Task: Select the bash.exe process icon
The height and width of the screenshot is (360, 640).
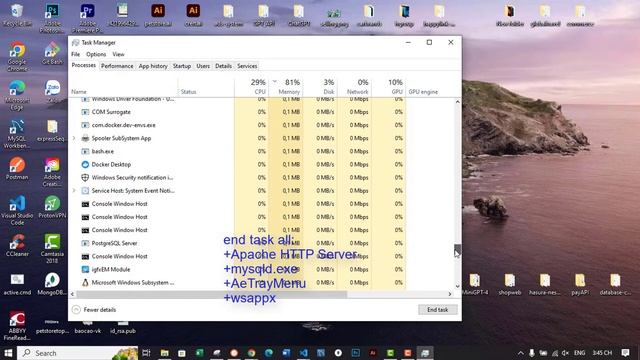Action: coord(85,151)
